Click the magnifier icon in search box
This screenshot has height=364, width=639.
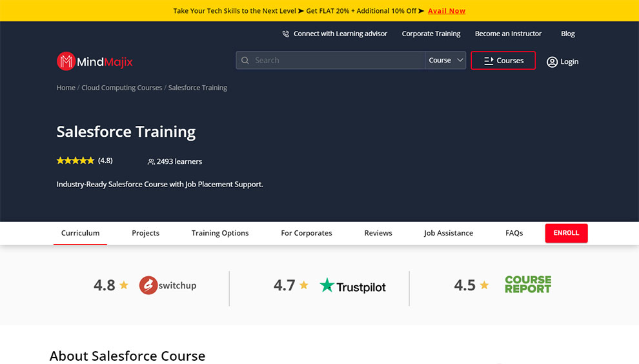click(x=245, y=60)
